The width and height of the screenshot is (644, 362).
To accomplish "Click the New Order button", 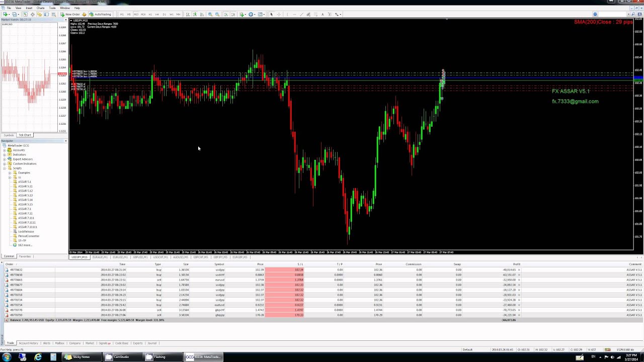I will [70, 14].
